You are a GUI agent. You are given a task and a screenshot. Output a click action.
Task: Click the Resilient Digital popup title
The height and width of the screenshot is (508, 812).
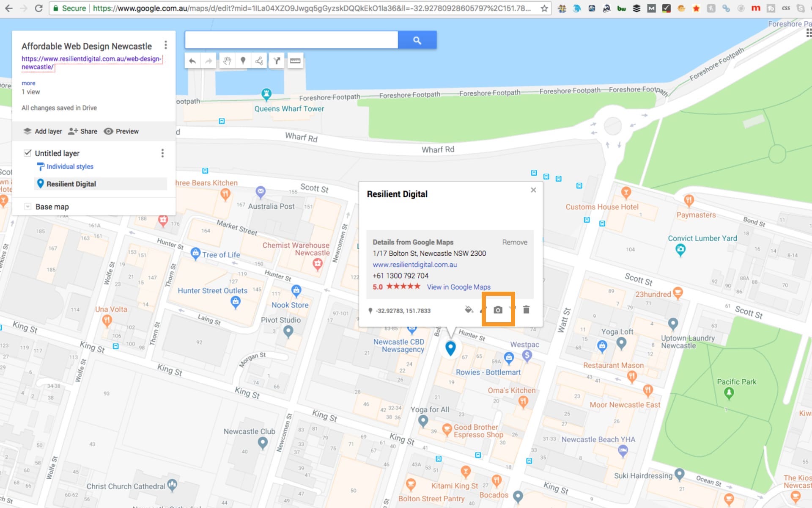pyautogui.click(x=397, y=194)
